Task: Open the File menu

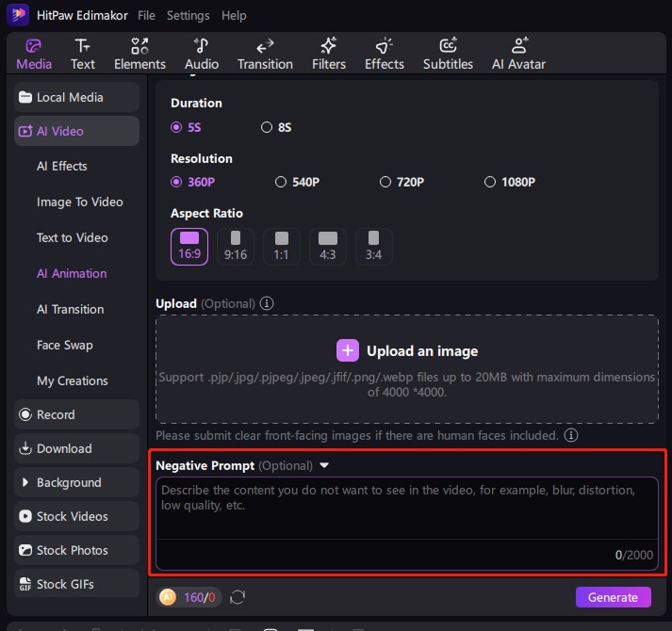Action: pyautogui.click(x=147, y=15)
